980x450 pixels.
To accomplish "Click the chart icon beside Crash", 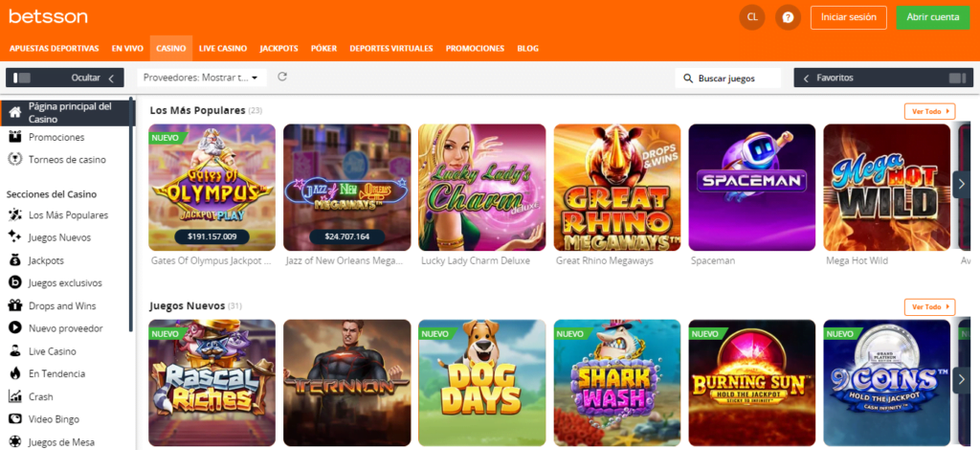I will 15,396.
